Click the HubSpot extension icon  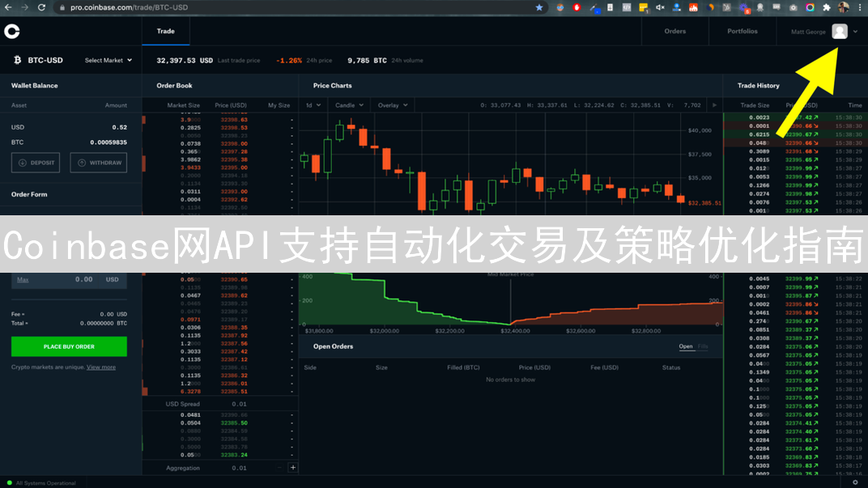[x=727, y=7]
